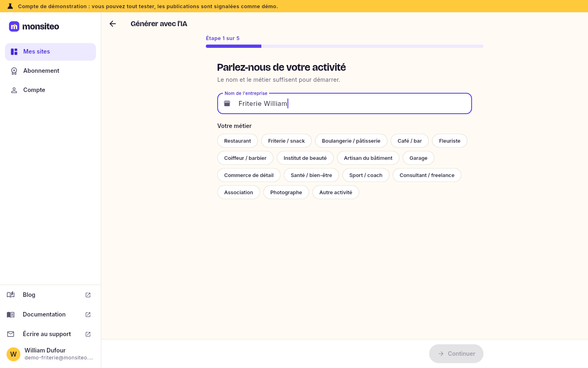The width and height of the screenshot is (588, 368).
Task: Select Café / bar option
Action: (410, 141)
